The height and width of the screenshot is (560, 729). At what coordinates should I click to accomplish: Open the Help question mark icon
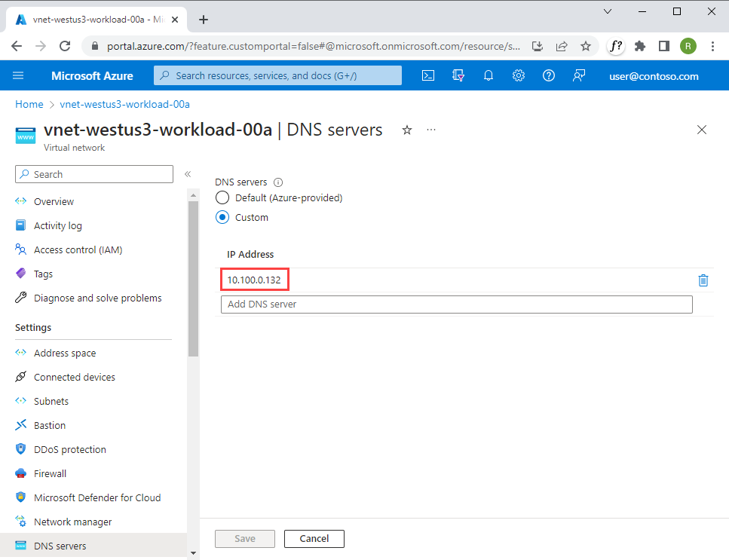(x=549, y=76)
